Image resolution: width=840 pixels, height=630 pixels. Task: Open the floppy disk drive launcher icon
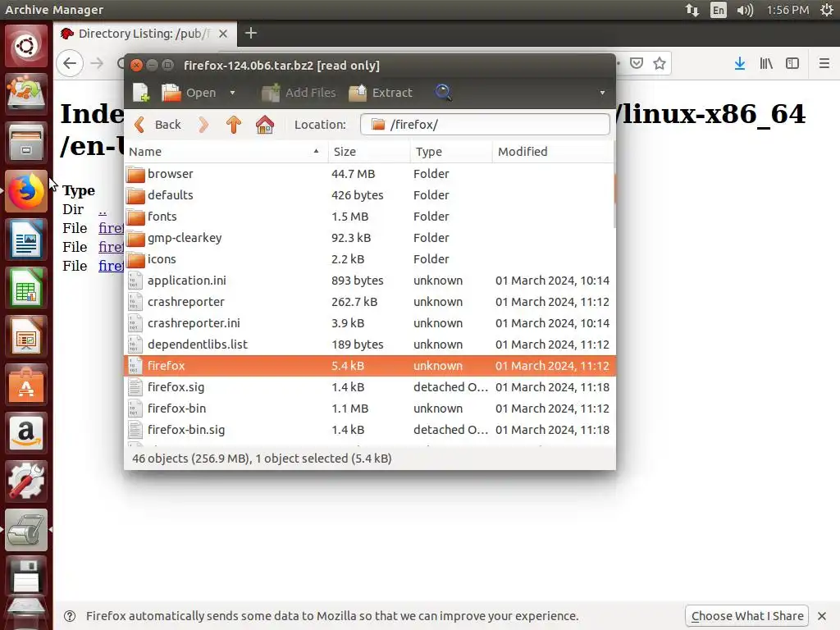(x=26, y=577)
